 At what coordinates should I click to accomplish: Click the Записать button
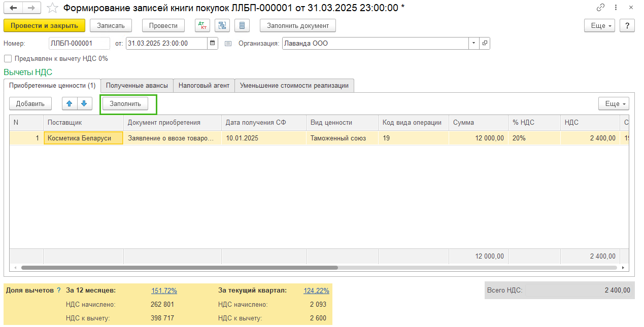click(111, 25)
